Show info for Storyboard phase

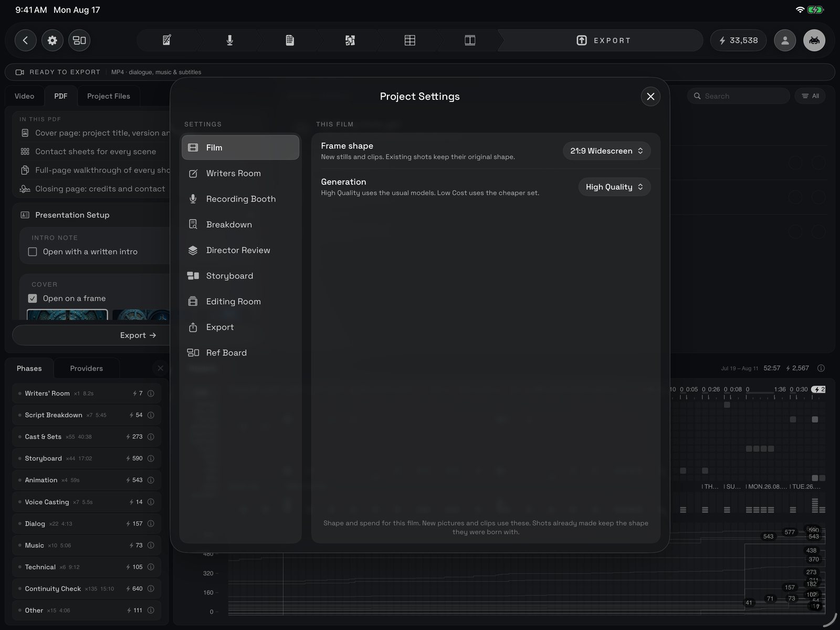coord(151,458)
